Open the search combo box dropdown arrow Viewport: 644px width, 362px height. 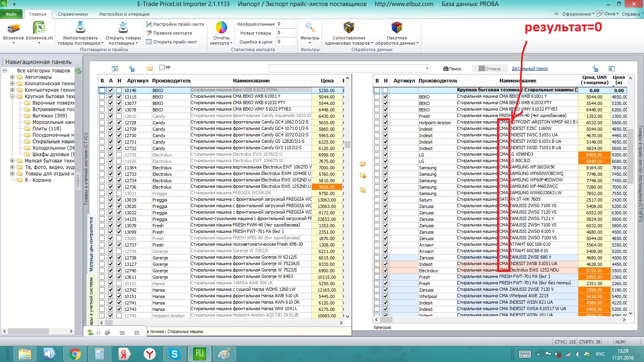pyautogui.click(x=427, y=68)
